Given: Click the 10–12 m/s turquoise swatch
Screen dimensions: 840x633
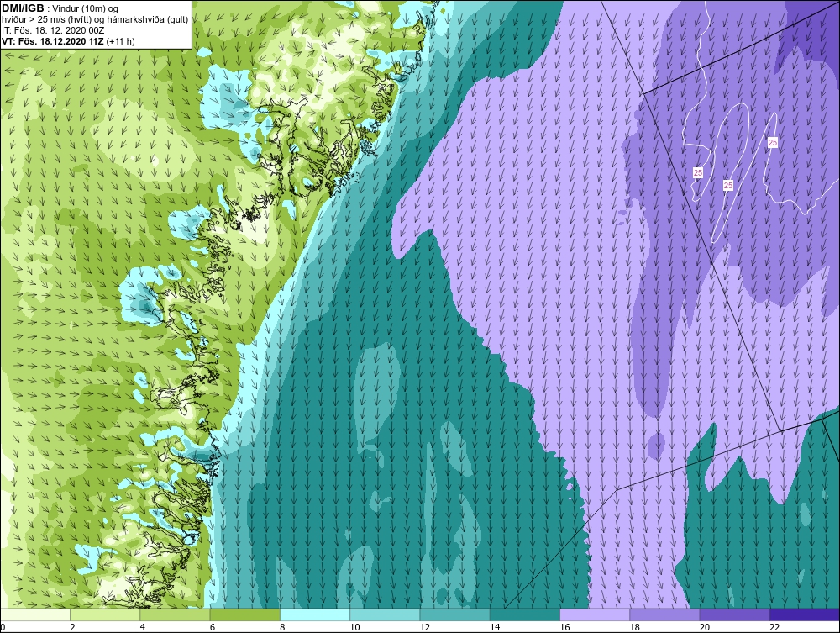Looking at the screenshot, I should 385,615.
